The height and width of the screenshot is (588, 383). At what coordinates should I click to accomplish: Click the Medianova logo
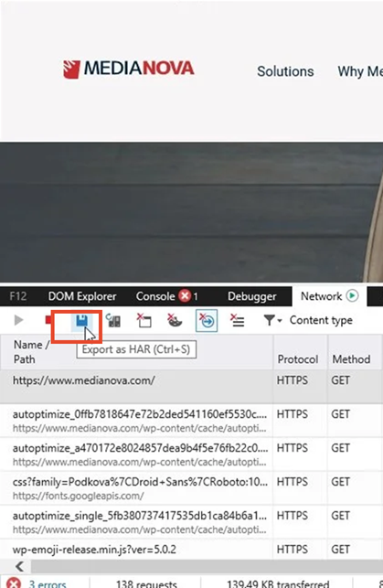coord(129,69)
